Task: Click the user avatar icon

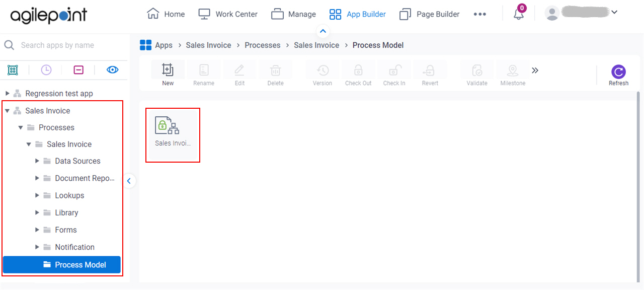Action: (552, 14)
